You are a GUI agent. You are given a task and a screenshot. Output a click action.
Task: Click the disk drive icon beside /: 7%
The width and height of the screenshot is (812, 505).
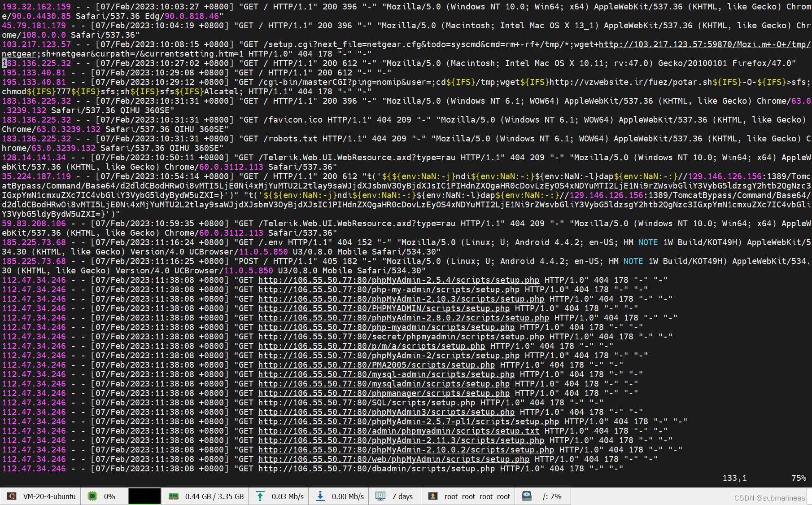point(527,496)
